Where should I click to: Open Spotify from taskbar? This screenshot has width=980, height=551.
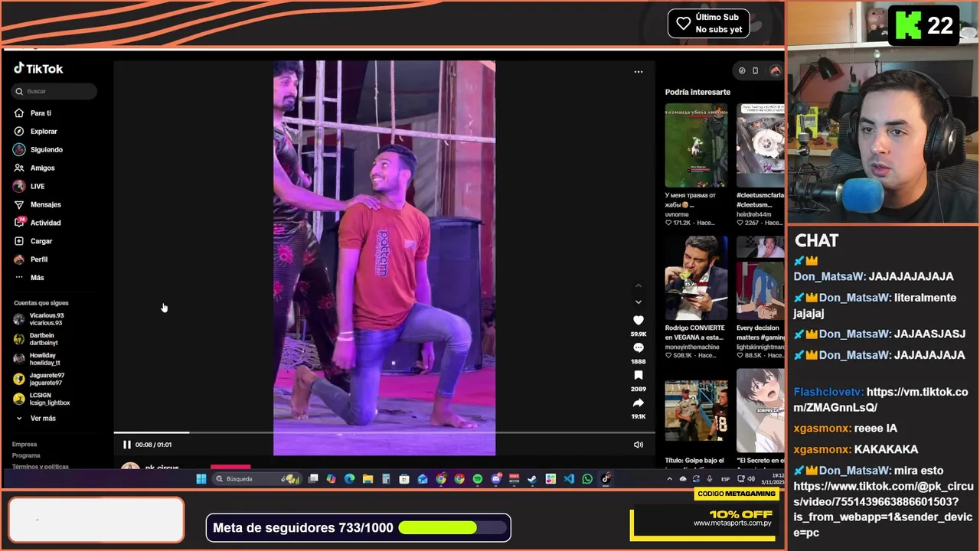point(477,479)
